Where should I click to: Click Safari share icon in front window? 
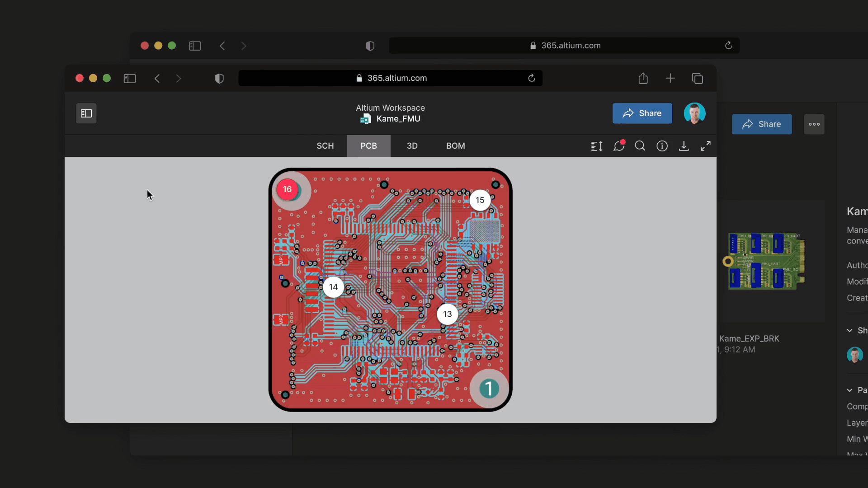[x=643, y=78]
